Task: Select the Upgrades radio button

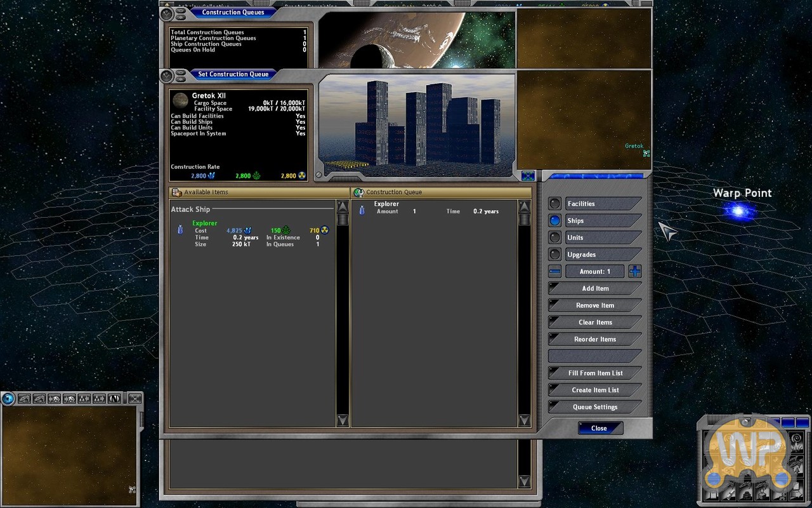Action: pyautogui.click(x=555, y=255)
